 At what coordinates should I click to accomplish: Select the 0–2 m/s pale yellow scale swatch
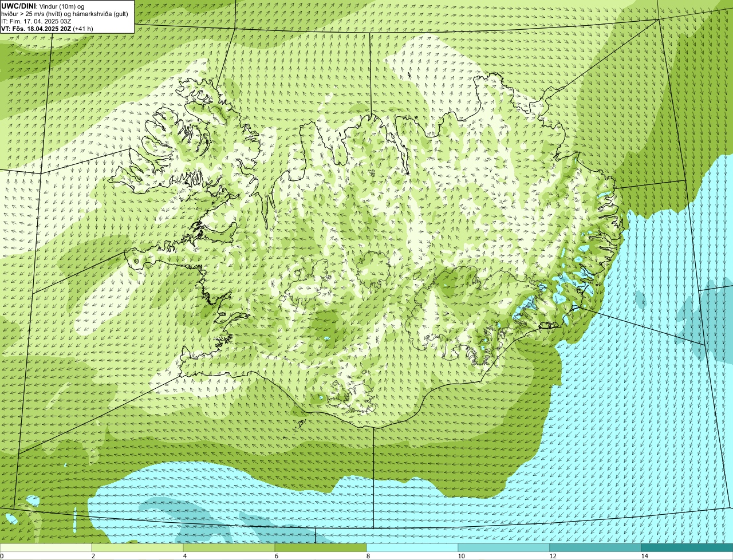46,547
